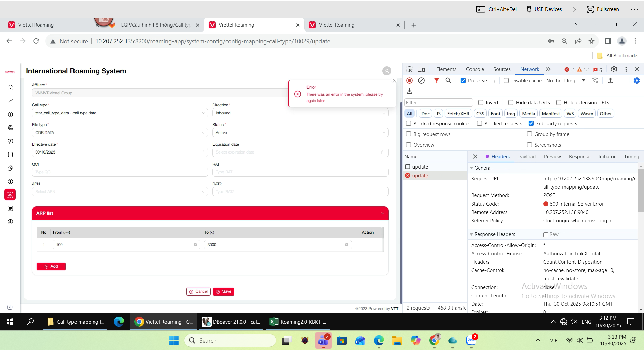
Task: Stop recording network log via red record icon
Action: pyautogui.click(x=410, y=81)
